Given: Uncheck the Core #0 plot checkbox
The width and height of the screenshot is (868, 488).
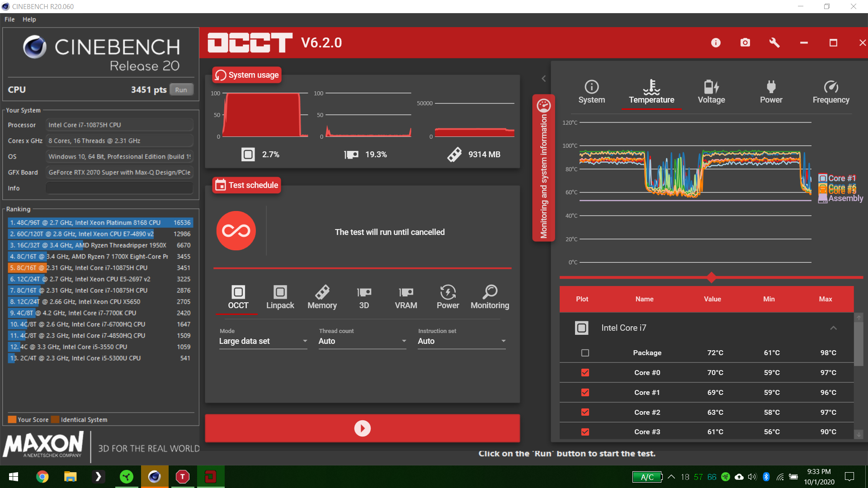Looking at the screenshot, I should pos(585,373).
